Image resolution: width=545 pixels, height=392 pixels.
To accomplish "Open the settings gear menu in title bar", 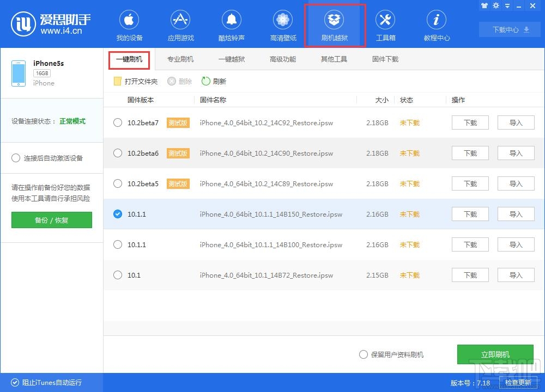I will point(496,5).
